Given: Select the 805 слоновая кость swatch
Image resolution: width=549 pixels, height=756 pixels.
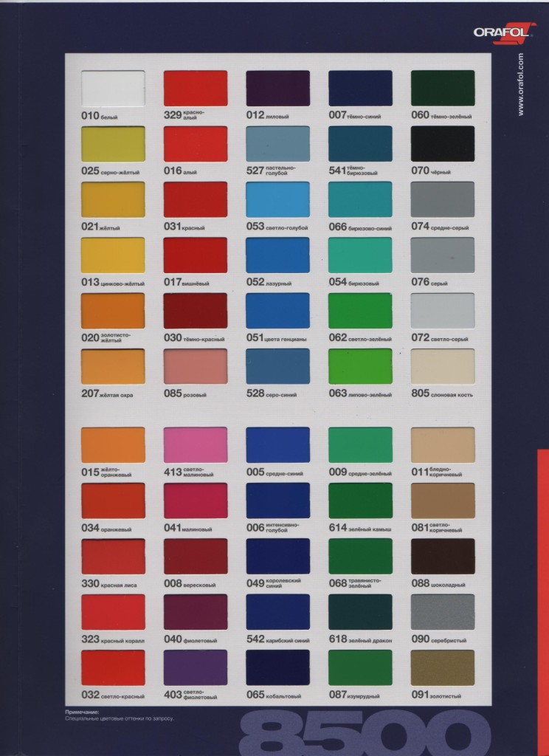Looking at the screenshot, I should (442, 366).
